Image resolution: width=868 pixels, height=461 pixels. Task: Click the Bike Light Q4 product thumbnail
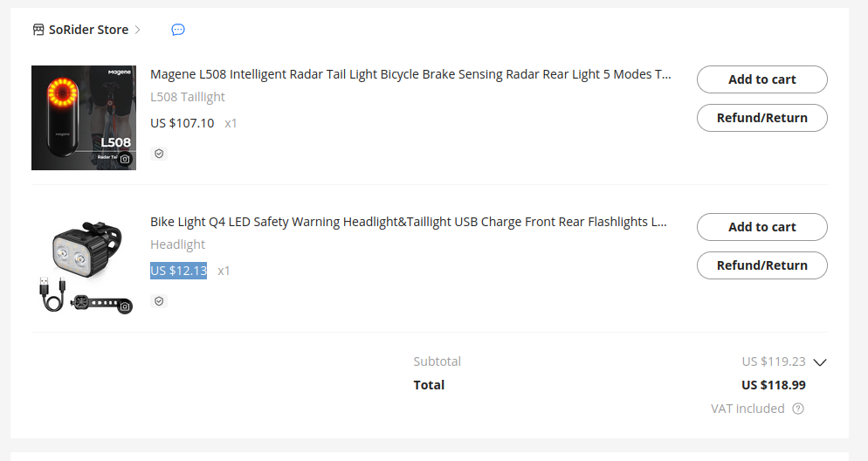[x=84, y=265]
